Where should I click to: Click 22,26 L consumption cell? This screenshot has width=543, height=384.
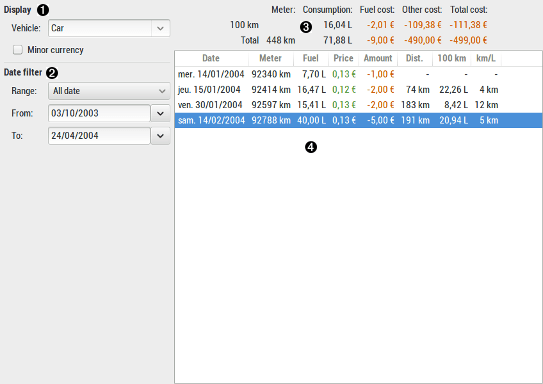coord(454,90)
